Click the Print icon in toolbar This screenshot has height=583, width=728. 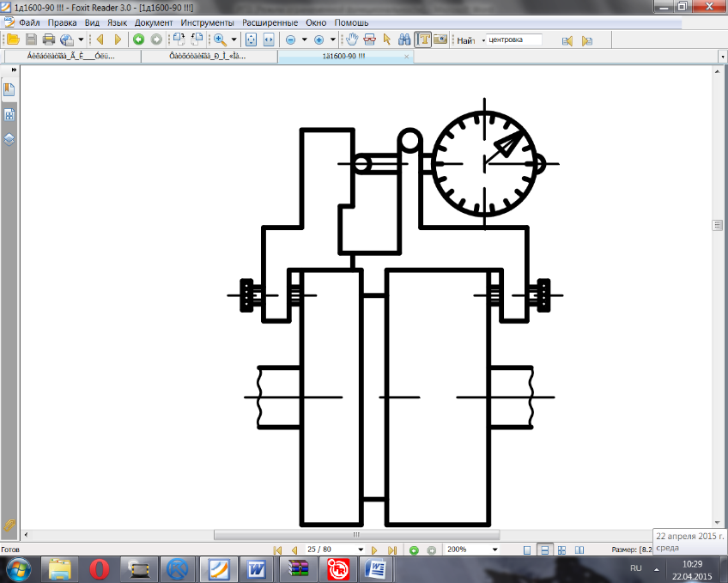point(49,39)
